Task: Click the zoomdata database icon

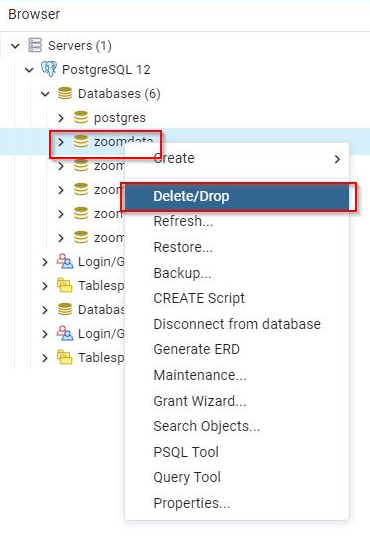Action: point(81,141)
